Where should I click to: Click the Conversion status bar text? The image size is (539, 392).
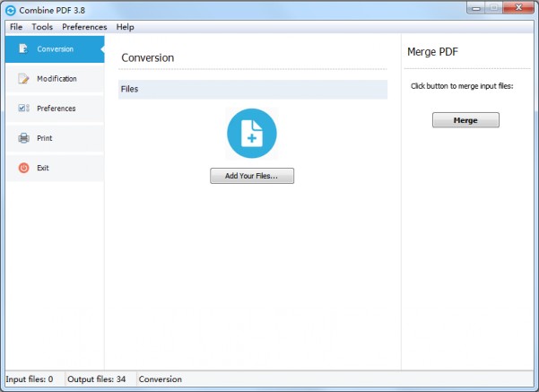(x=161, y=379)
